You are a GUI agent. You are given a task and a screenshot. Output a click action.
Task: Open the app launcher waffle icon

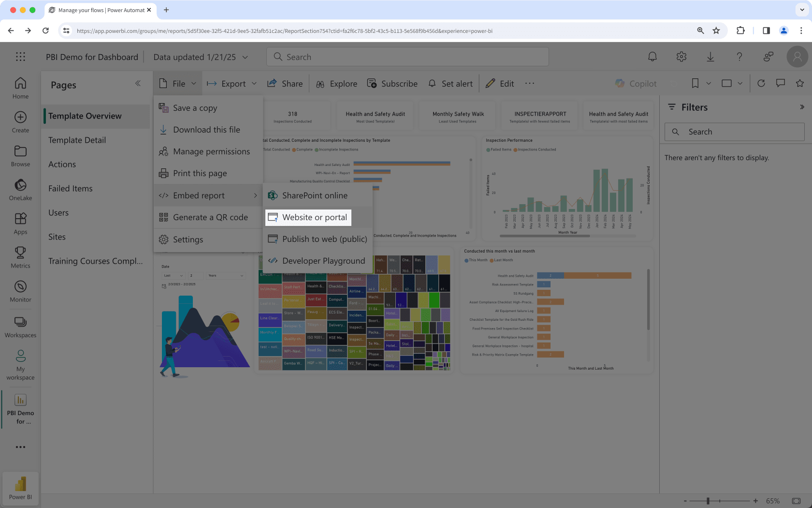[20, 57]
